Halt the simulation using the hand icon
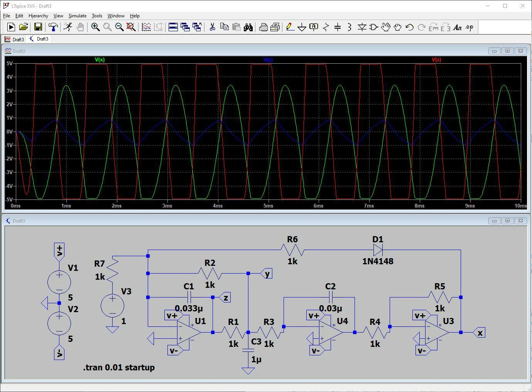 pos(80,27)
